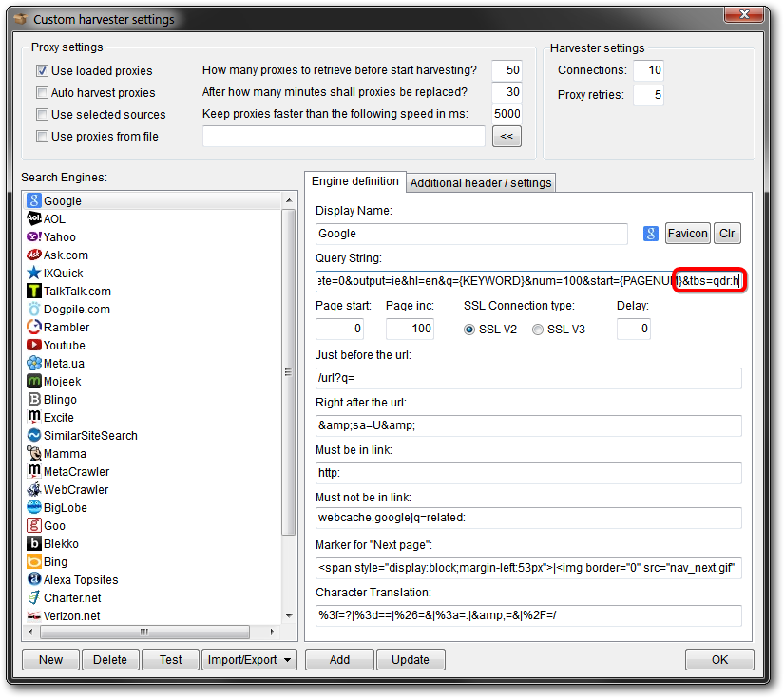Click the Delay field
This screenshot has width=784, height=698.
634,329
